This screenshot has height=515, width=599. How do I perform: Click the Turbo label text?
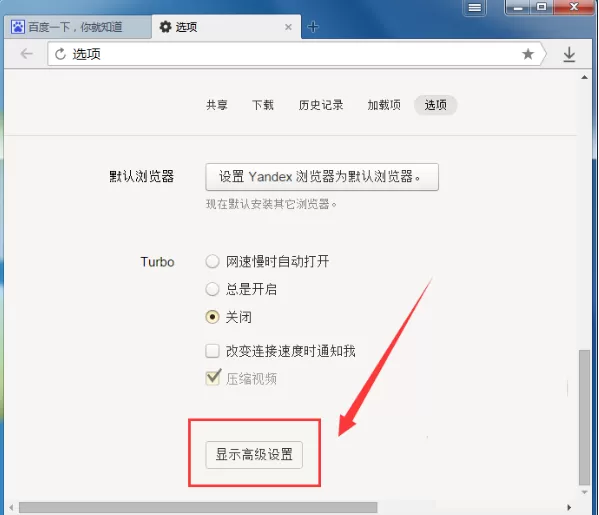pos(157,262)
